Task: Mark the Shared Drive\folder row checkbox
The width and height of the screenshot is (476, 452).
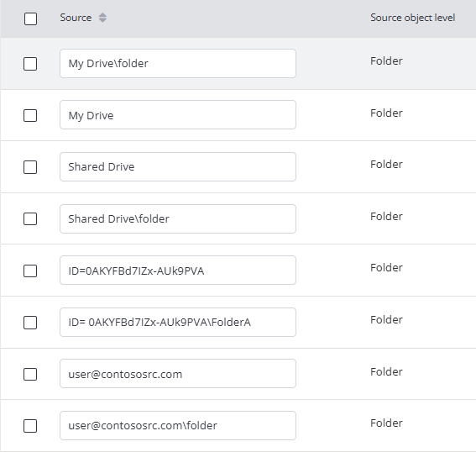Action: (30, 218)
